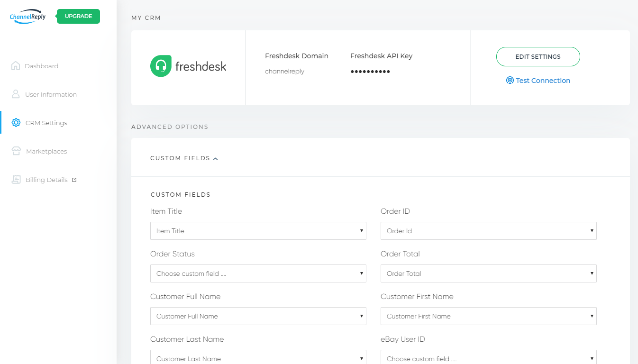This screenshot has height=364, width=638.
Task: Click the ChannelReply logo
Action: pyautogui.click(x=27, y=17)
